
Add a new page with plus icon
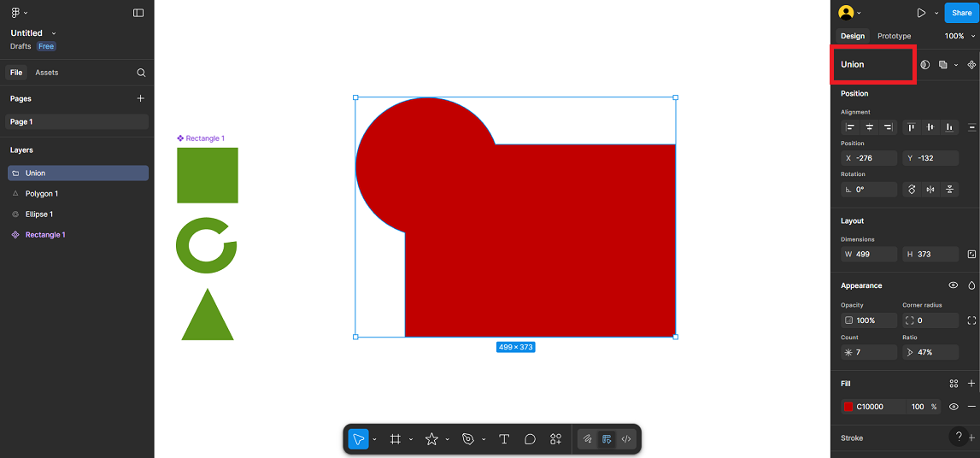pyautogui.click(x=141, y=98)
